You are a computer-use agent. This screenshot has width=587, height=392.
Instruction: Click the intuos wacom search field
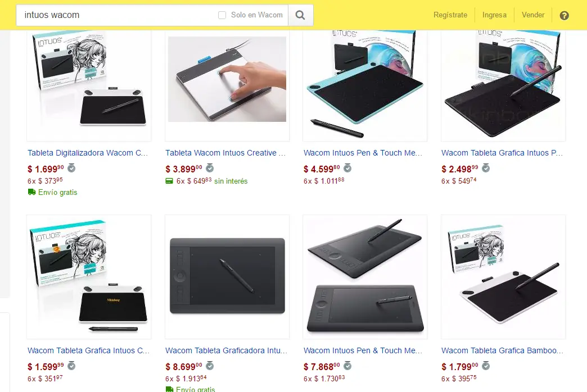(x=116, y=15)
